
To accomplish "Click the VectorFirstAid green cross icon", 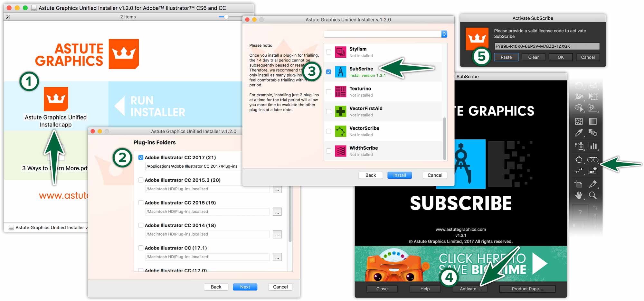I will click(x=340, y=111).
